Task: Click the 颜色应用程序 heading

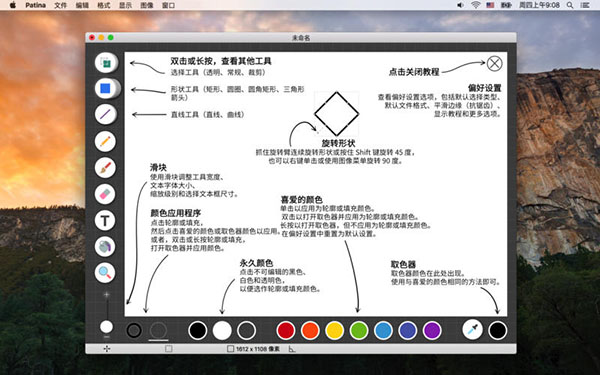Action: click(x=176, y=213)
